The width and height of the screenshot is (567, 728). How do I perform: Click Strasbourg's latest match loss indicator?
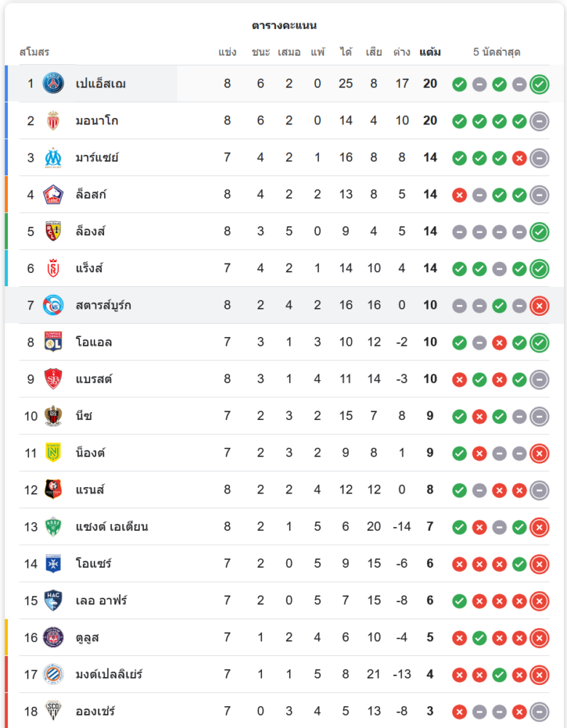[539, 306]
